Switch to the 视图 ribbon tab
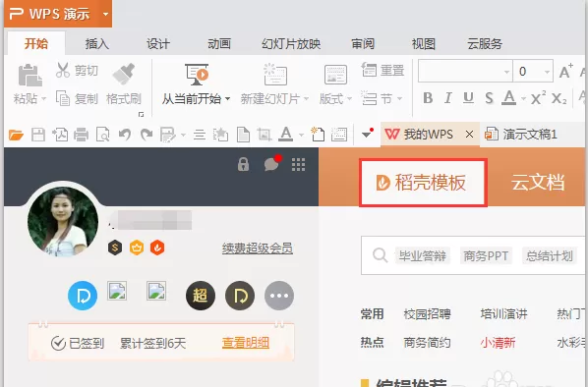This screenshot has width=588, height=387. 424,44
